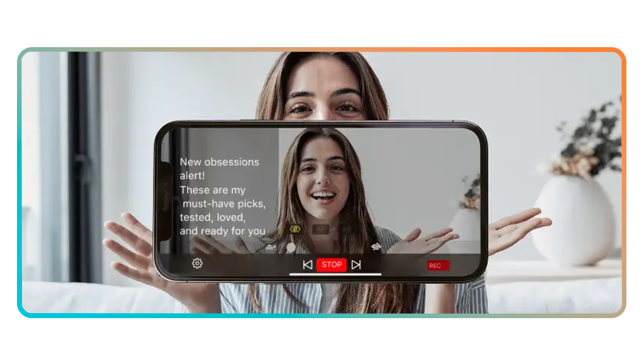Select the fast speed icon right of slider
Image resolution: width=644 pixels, height=337 pixels.
376,246
